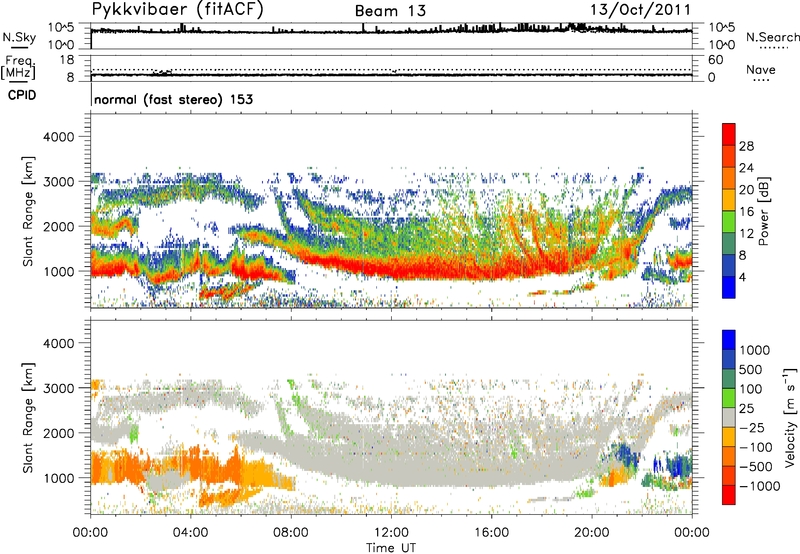Click the "4000" tick on power panel
This screenshot has width=800, height=554.
(59, 137)
